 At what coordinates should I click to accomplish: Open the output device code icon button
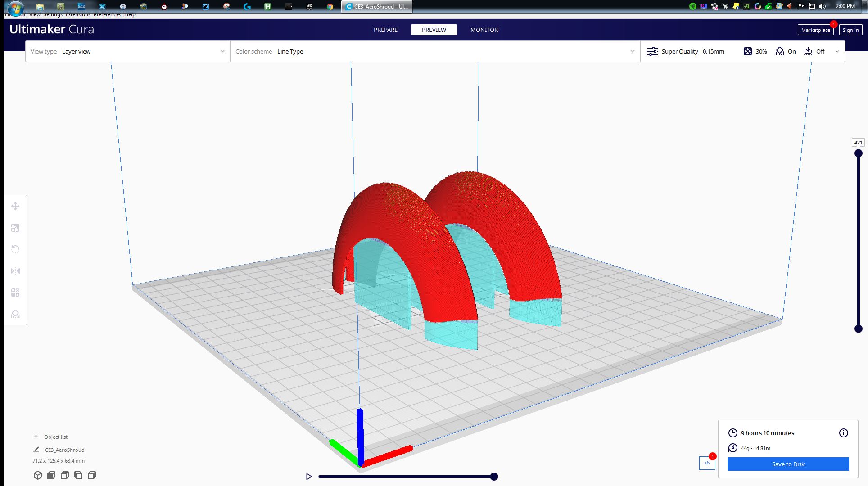pos(707,463)
